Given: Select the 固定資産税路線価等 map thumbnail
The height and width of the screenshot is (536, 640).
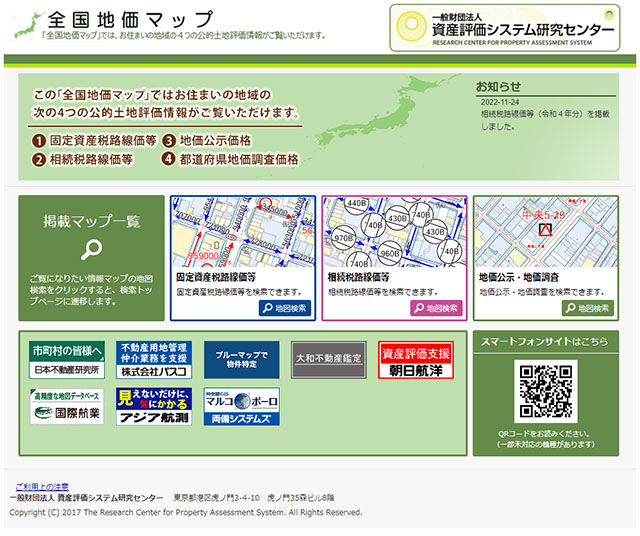Looking at the screenshot, I should click(x=243, y=232).
